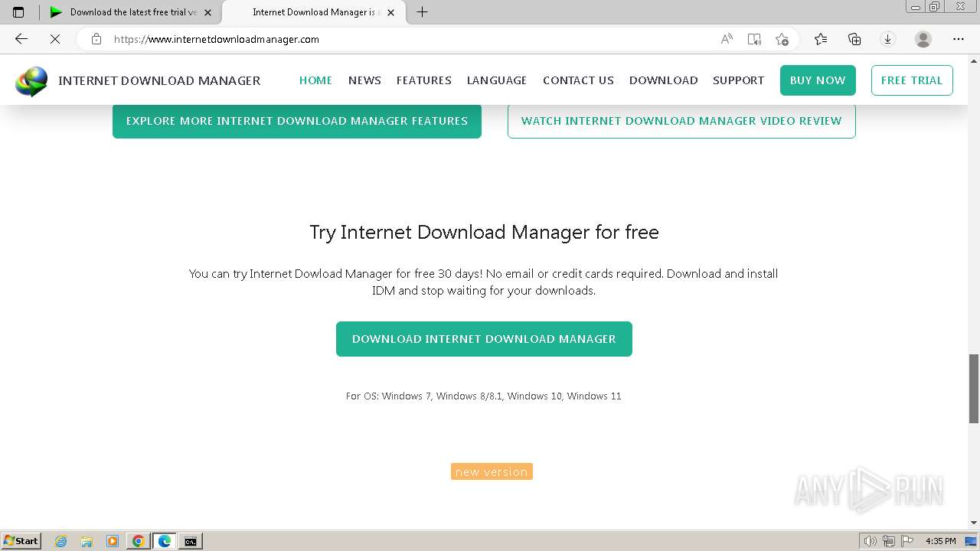Screen dimensions: 980x551
Task: Open FEATURES menu item
Action: [x=424, y=80]
